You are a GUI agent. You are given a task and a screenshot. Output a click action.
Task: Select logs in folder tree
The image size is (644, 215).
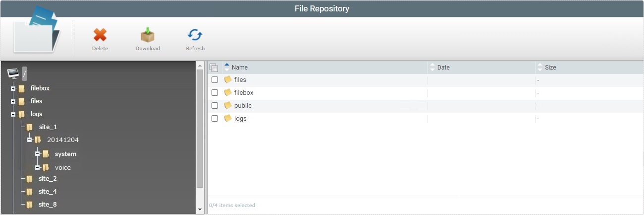click(37, 114)
